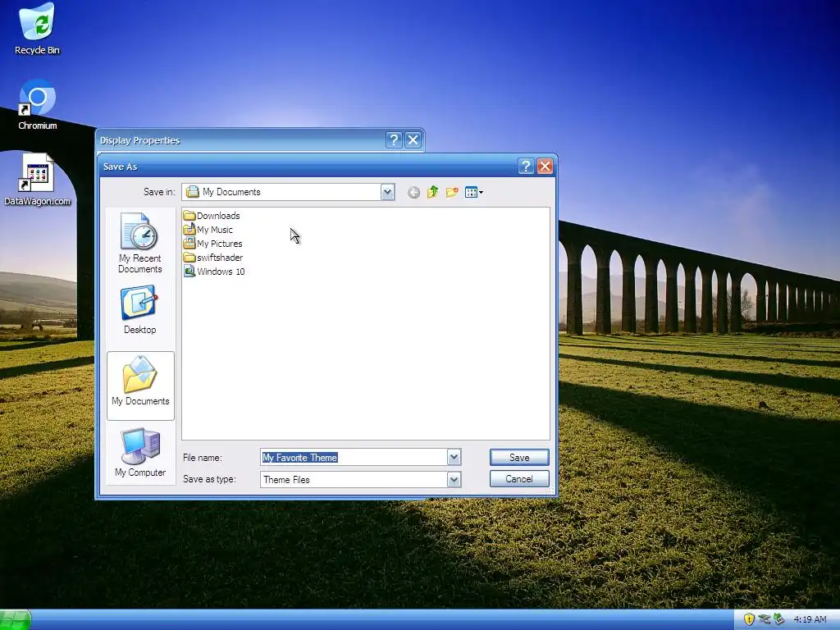Open the Start menu

coord(15,620)
